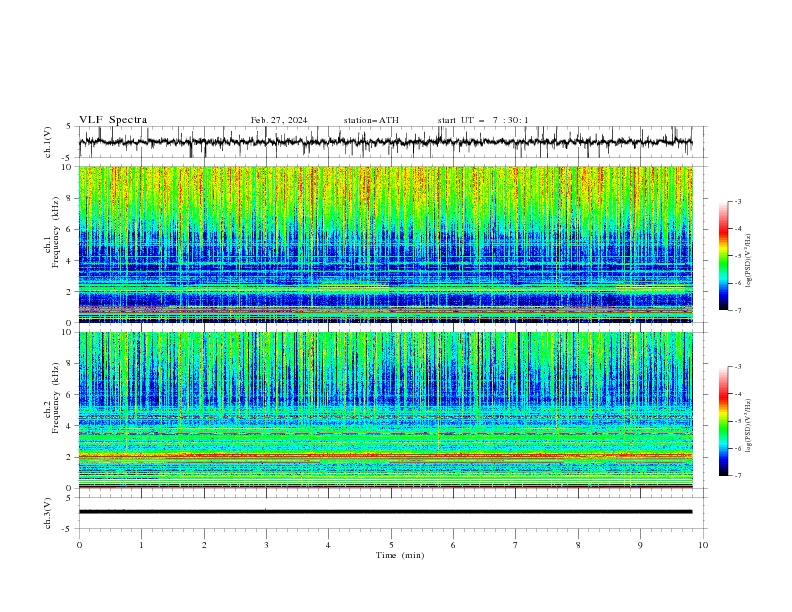Click time axis tick label "7"
This screenshot has width=792, height=612.
(516, 545)
